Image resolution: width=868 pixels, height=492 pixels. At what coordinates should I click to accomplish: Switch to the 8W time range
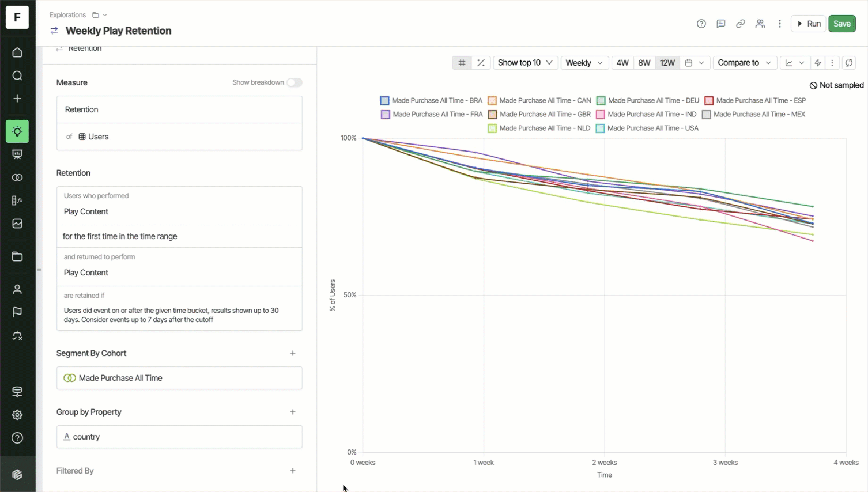[x=644, y=63]
